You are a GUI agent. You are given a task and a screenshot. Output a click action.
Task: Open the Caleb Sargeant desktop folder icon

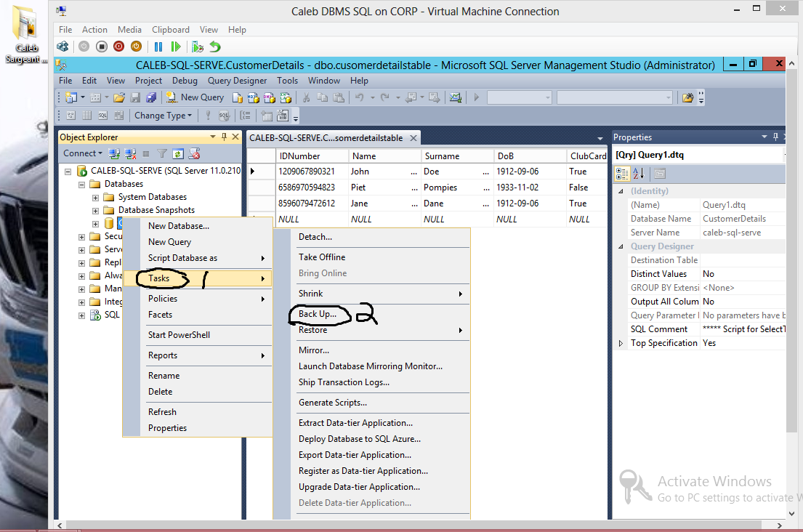pos(25,34)
